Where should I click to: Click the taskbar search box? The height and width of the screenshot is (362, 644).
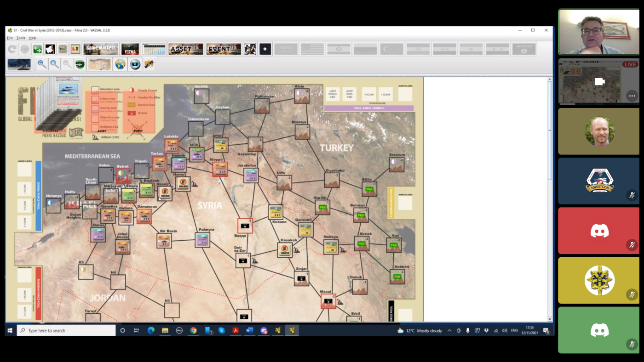(66, 330)
